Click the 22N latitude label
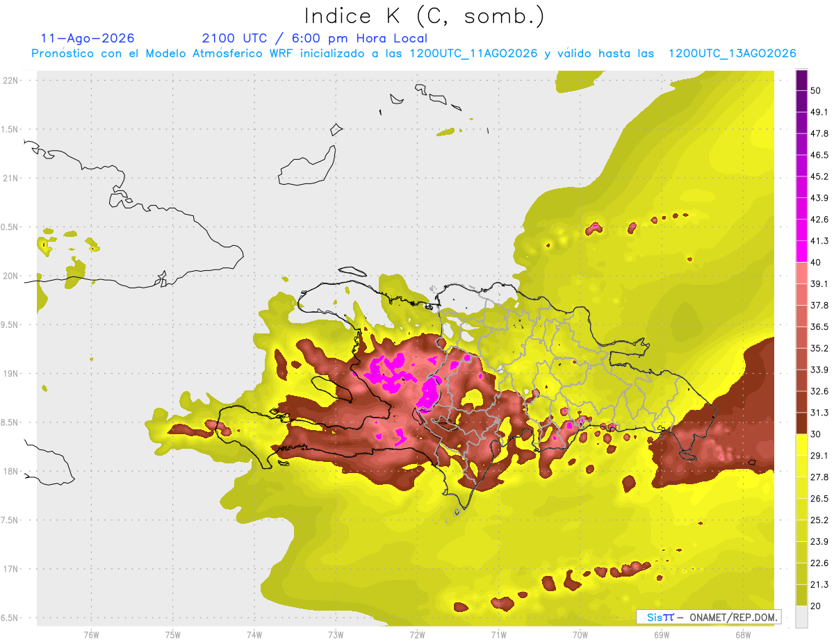 [x=12, y=80]
